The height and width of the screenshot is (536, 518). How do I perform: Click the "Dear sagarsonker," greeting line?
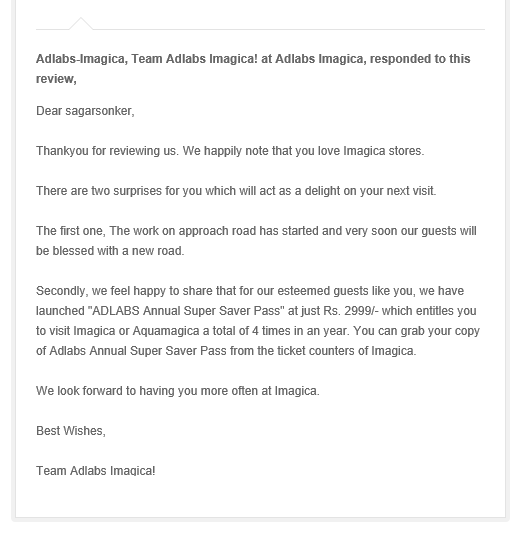point(85,111)
